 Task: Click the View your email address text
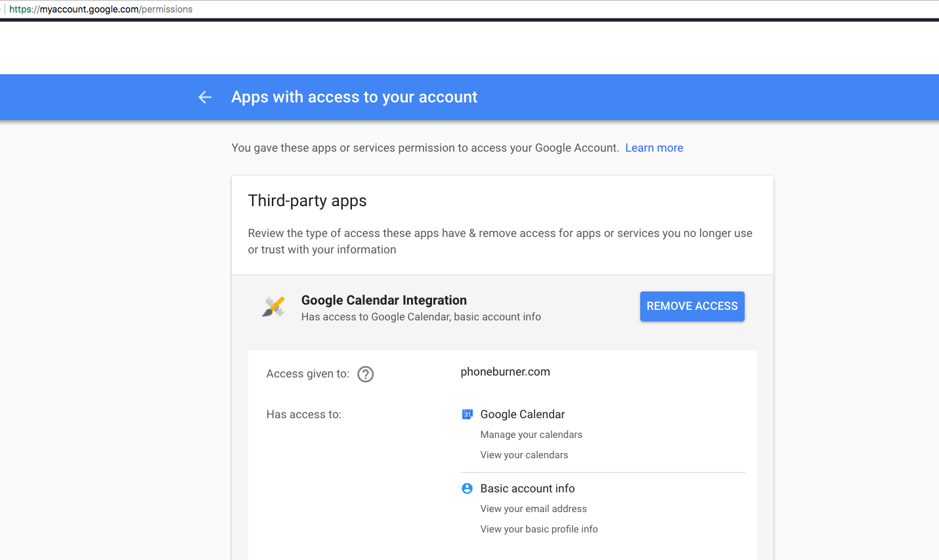[533, 509]
